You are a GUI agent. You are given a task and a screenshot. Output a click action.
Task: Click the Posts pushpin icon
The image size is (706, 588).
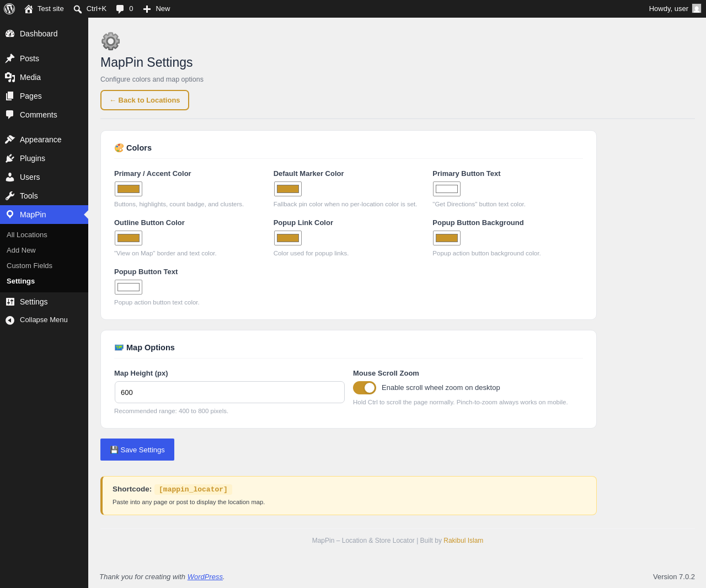click(x=10, y=58)
